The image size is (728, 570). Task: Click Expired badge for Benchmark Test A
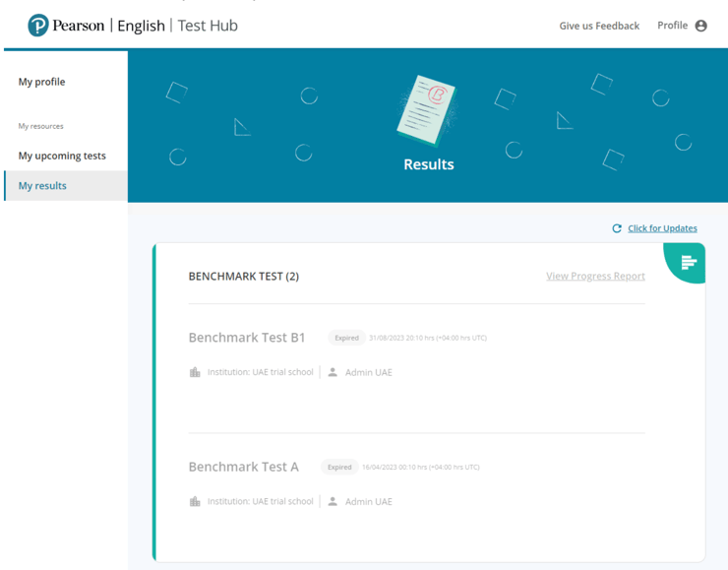point(339,467)
